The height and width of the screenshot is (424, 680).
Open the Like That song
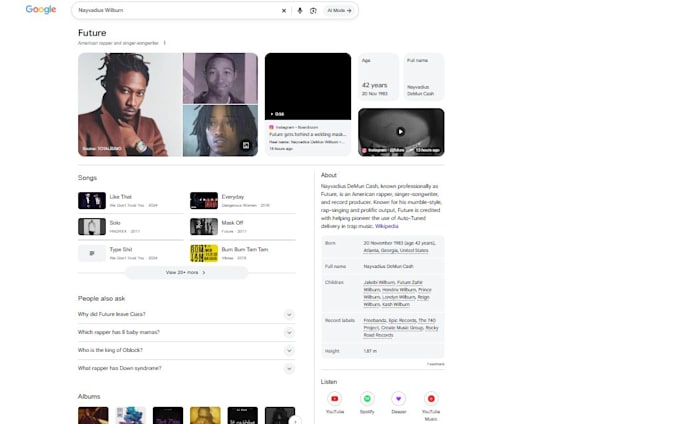[131, 201]
